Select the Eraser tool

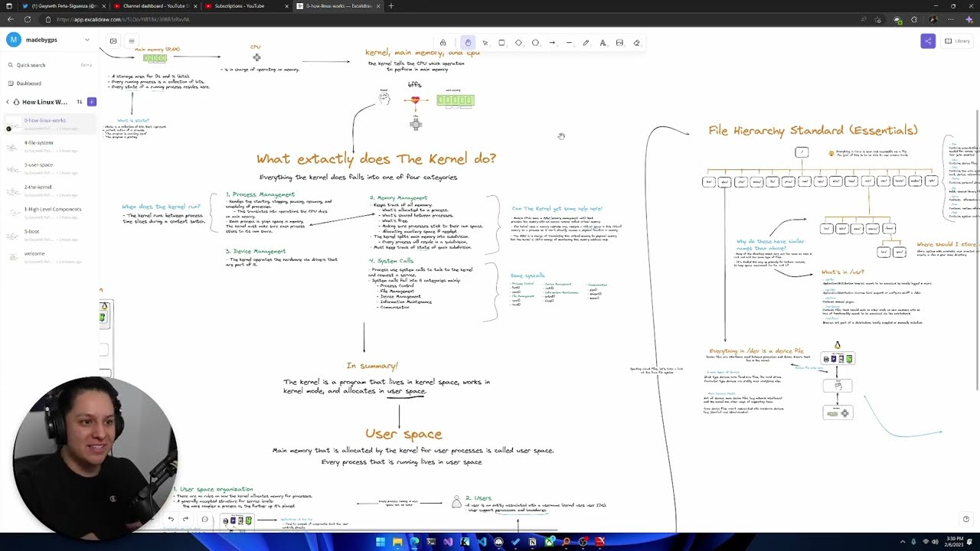[x=636, y=43]
